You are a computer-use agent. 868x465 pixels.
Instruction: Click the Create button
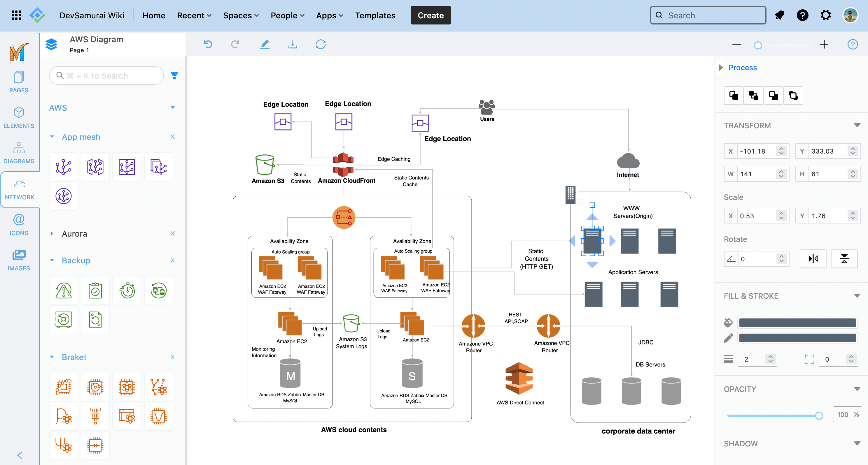430,15
